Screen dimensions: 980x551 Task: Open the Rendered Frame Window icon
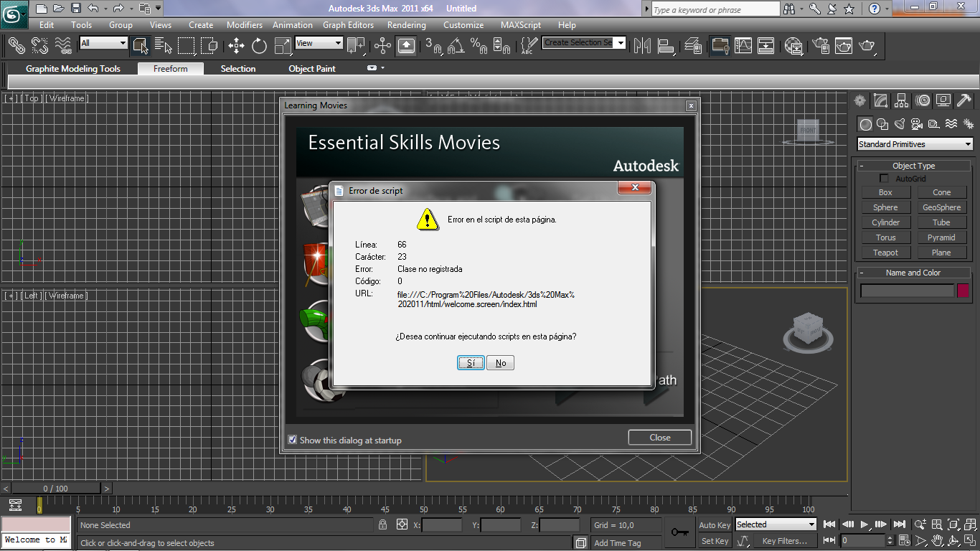click(x=844, y=46)
